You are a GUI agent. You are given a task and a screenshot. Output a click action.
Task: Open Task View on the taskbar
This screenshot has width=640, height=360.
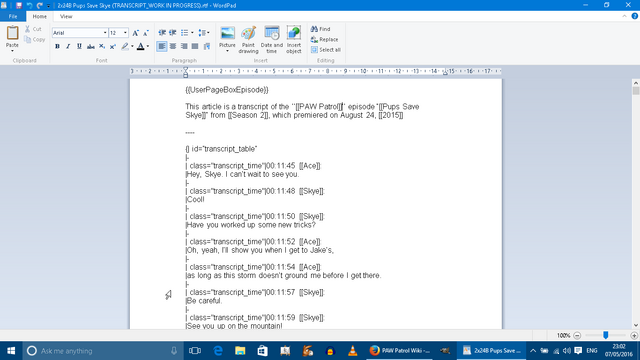point(195,351)
